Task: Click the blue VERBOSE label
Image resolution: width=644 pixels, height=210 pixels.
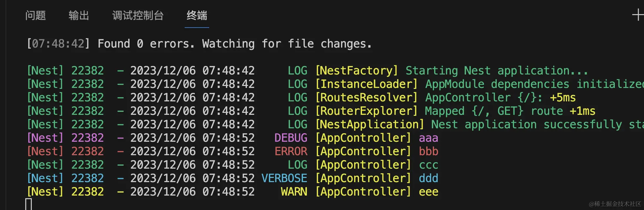Action: (284, 178)
